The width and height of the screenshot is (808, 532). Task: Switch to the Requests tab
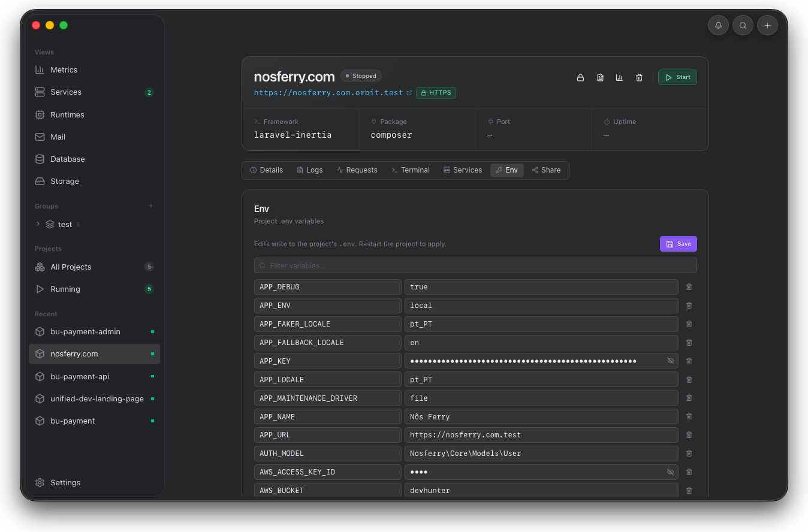357,170
